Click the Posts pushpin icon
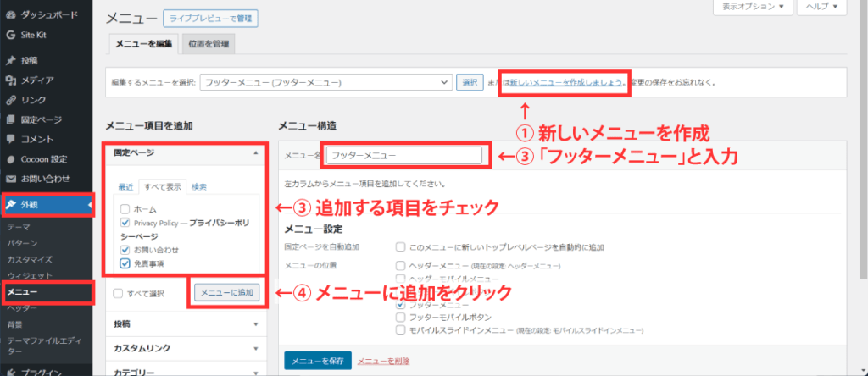 click(10, 60)
